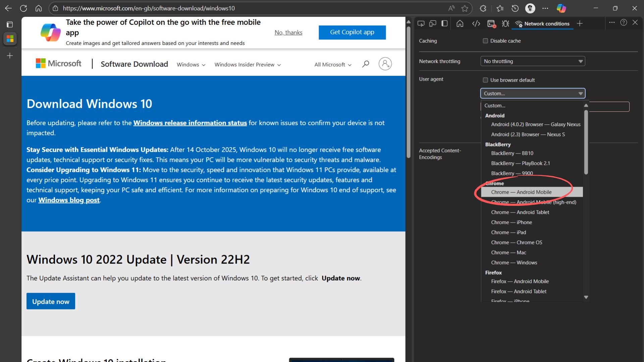Pick Chrome — iPad user agent
The image size is (644, 362).
click(x=532, y=232)
